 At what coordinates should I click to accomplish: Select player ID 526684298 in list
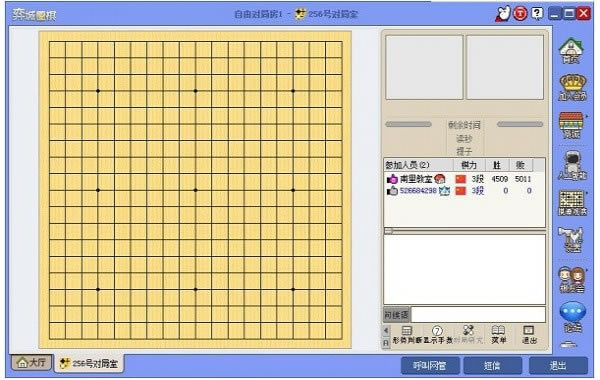click(418, 191)
